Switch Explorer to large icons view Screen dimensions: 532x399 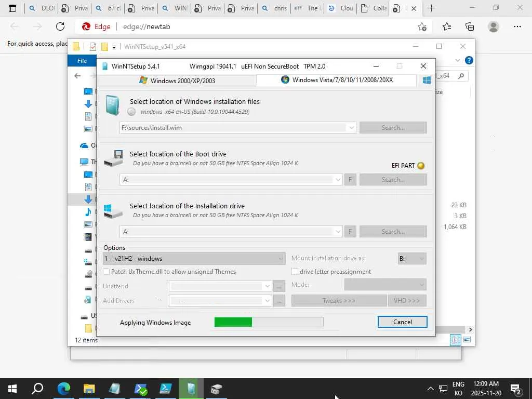(467, 340)
